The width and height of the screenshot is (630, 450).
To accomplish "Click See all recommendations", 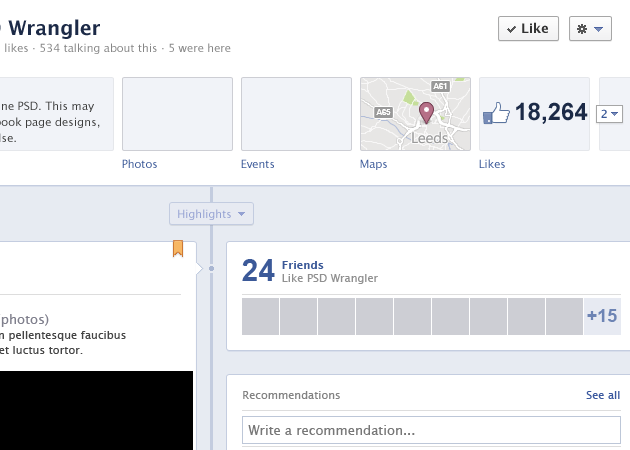I will pyautogui.click(x=603, y=395).
